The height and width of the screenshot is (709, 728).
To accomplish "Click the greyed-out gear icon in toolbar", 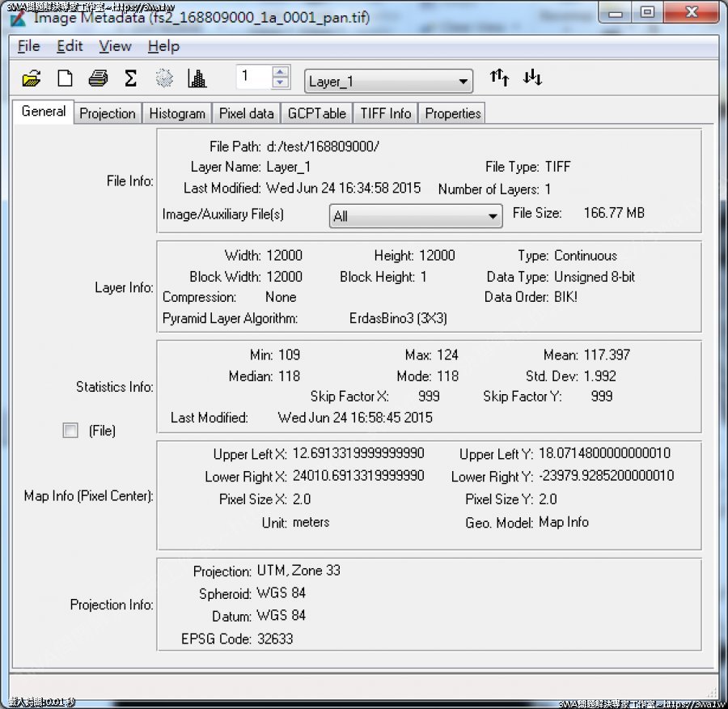I will (164, 79).
